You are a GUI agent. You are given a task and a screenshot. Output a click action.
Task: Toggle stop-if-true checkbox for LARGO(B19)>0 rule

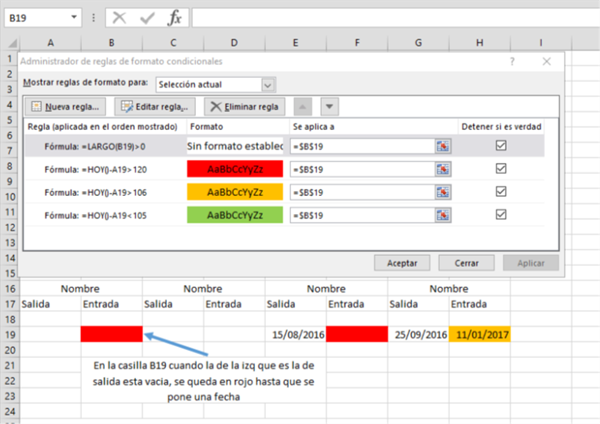pos(501,145)
